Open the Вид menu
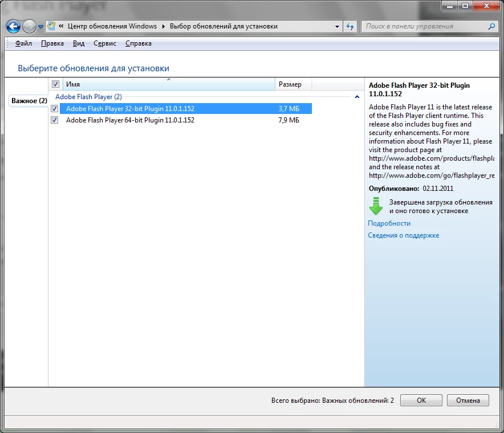The image size is (504, 433). coord(79,43)
